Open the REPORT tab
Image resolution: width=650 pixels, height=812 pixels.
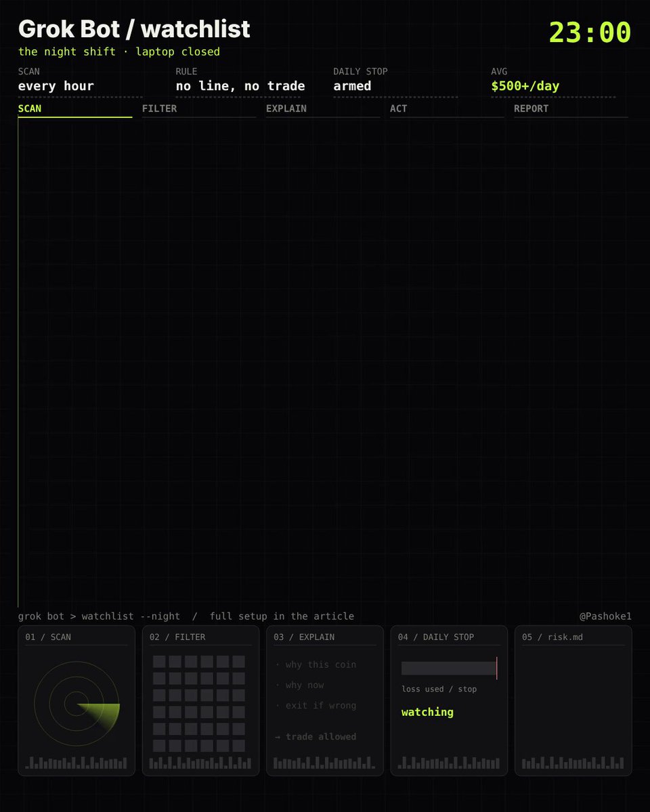point(571,109)
